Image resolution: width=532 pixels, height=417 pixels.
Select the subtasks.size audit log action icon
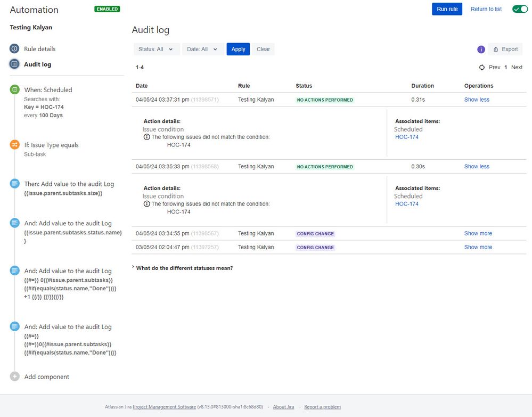[14, 184]
